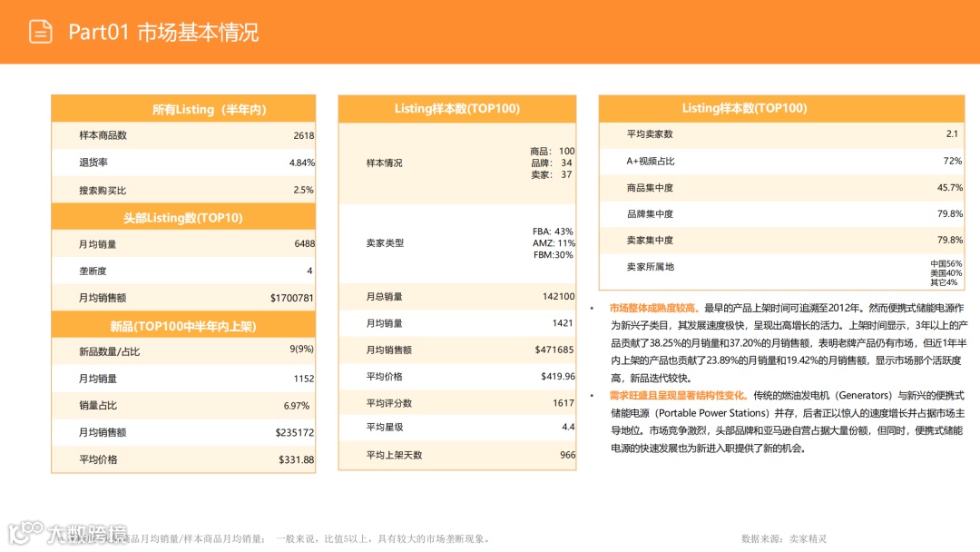Select the 平均上架天数 value 966

pos(567,455)
